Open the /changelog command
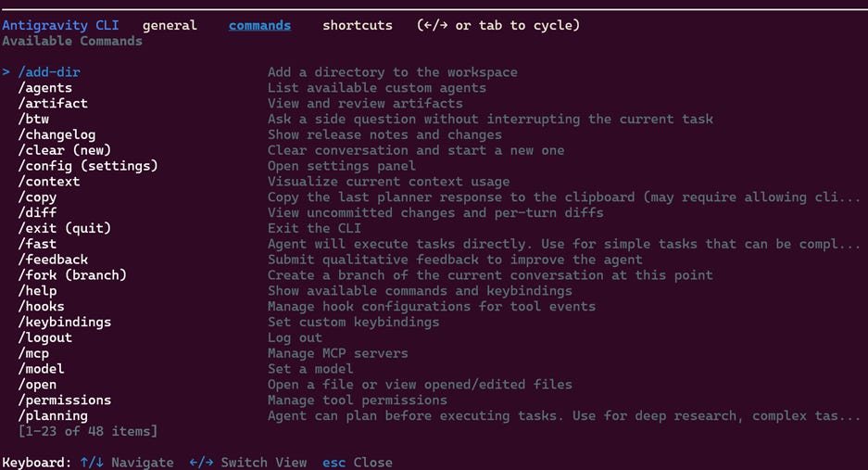This screenshot has width=868, height=470. [x=57, y=134]
